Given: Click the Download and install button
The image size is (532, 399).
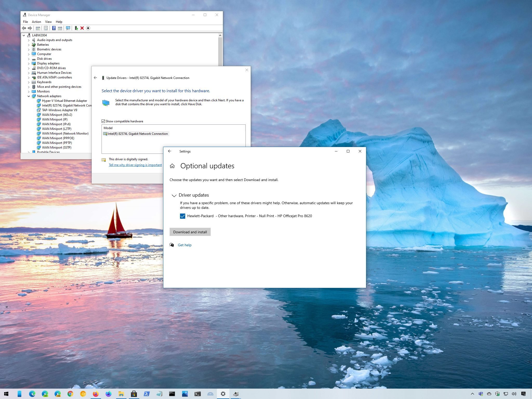Looking at the screenshot, I should pos(190,232).
